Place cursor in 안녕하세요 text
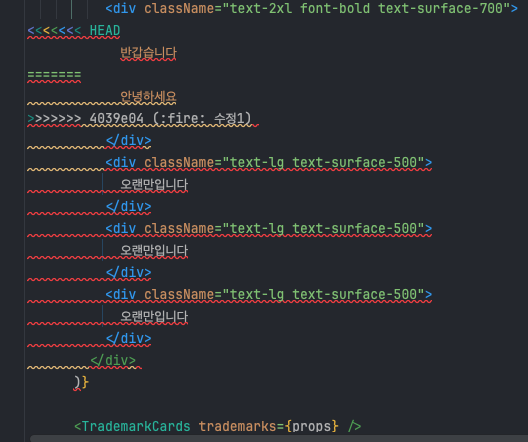This screenshot has height=442, width=528. 148,97
